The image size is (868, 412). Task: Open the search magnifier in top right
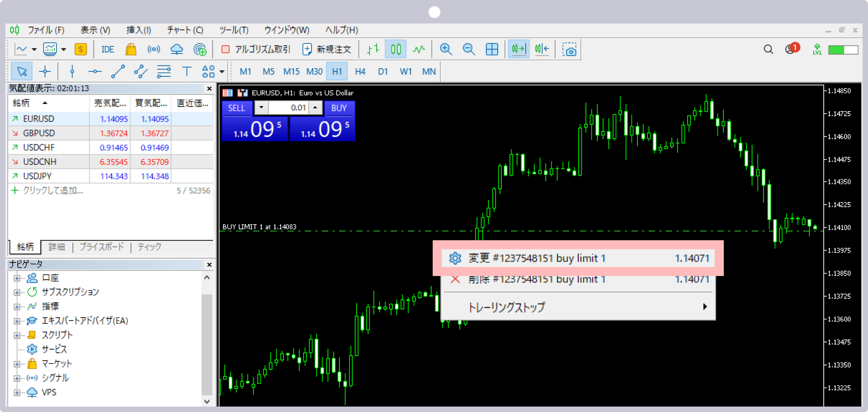tap(768, 49)
